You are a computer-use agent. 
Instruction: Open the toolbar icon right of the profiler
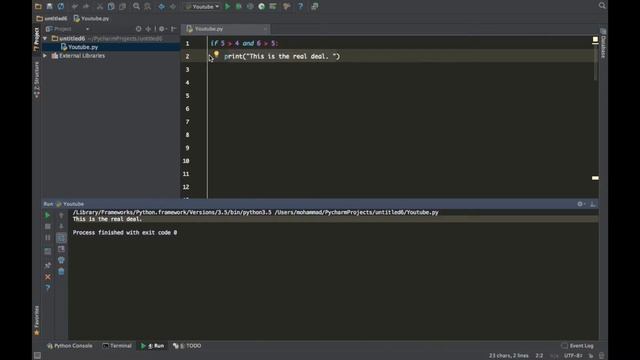pyautogui.click(x=273, y=7)
